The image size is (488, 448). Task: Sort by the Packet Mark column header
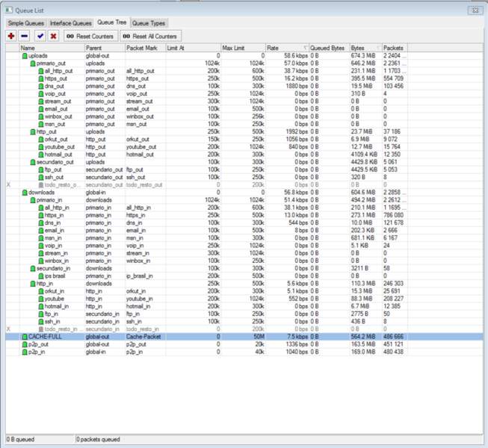(x=145, y=48)
